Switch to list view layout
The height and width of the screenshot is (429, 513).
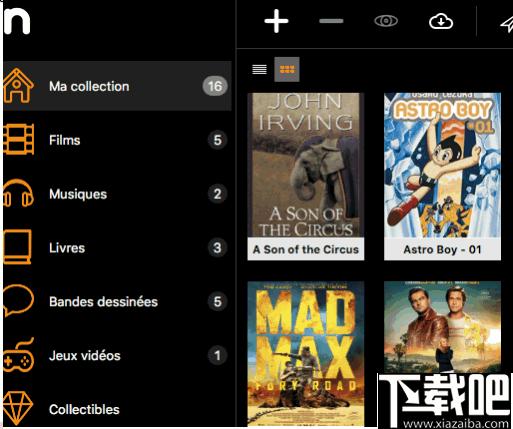(259, 69)
